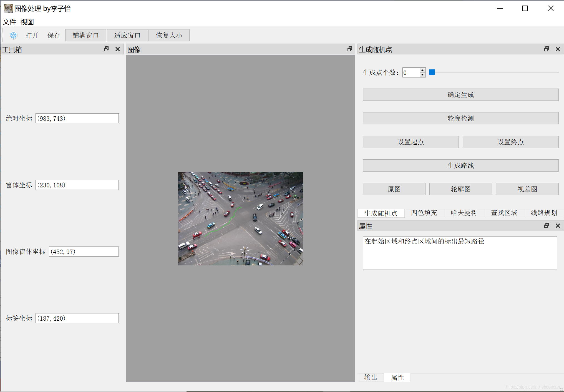This screenshot has height=392, width=564.
Task: Show the 轮廓图 view
Action: (460, 189)
